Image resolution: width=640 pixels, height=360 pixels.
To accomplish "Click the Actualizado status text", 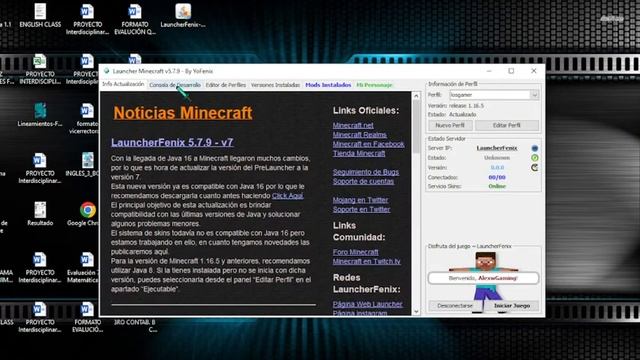I will [463, 115].
